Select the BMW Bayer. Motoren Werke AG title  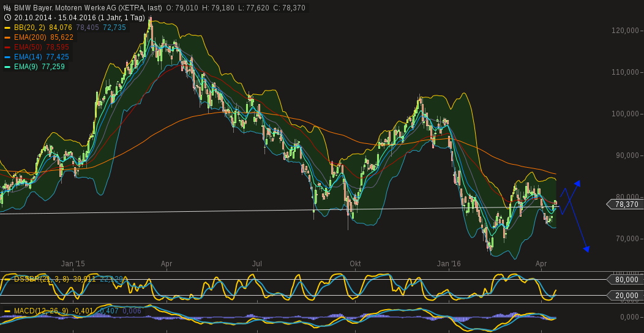(x=87, y=8)
